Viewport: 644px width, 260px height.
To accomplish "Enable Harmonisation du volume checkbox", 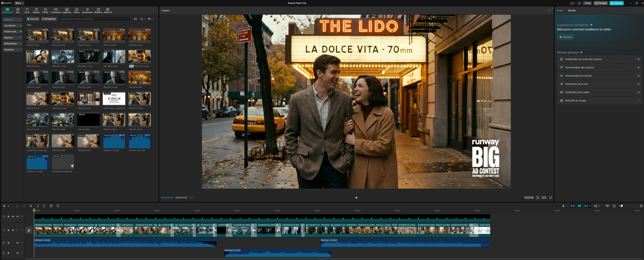I will pos(638,76).
